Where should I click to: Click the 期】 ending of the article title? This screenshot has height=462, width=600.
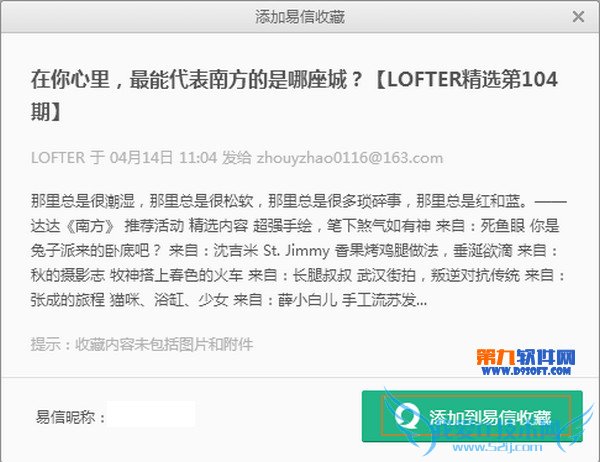[46, 112]
